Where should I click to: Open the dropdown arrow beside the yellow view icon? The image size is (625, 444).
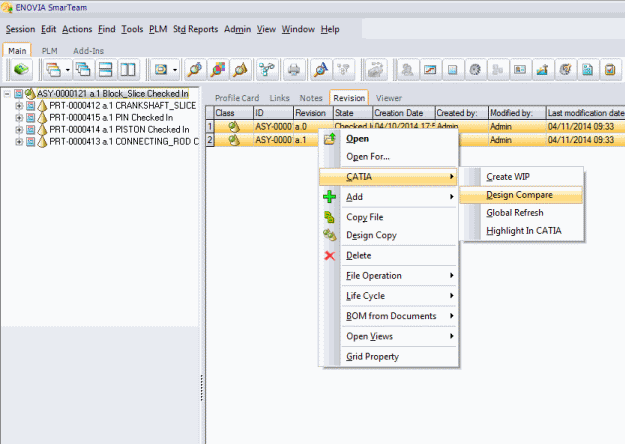click(175, 70)
